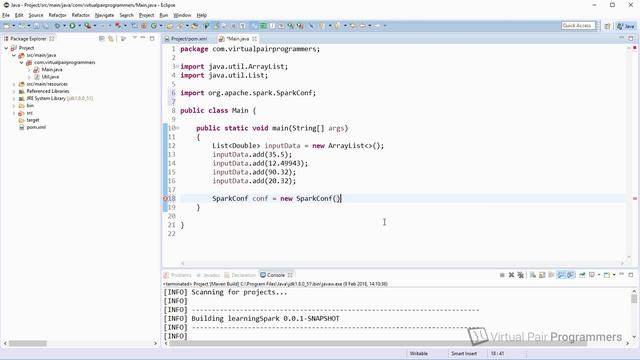Collapse the Project root node

[6, 48]
